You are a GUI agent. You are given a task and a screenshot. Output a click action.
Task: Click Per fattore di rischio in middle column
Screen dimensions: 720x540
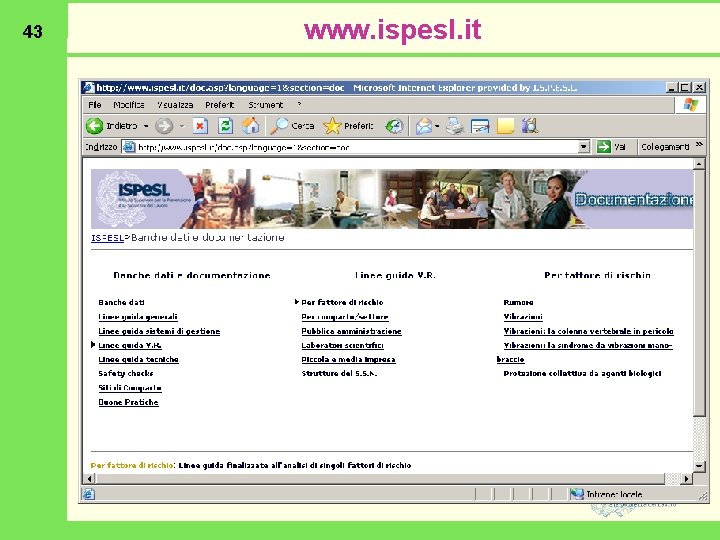click(x=342, y=302)
